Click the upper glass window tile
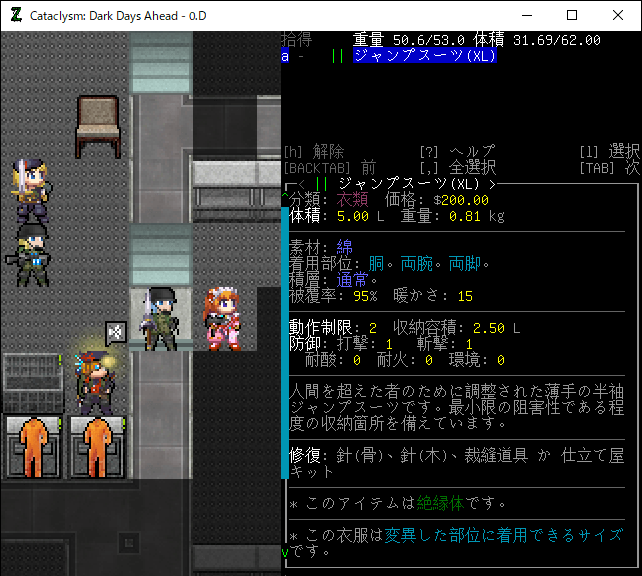The height and width of the screenshot is (576, 642). (x=161, y=63)
